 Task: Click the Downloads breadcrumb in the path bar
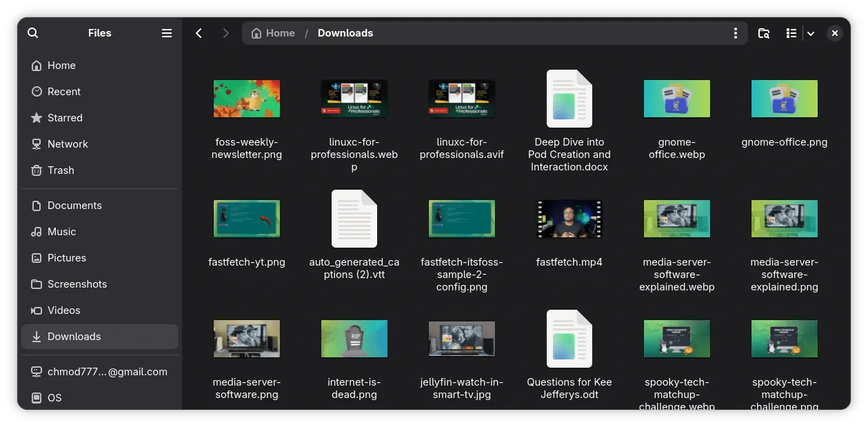[x=345, y=33]
